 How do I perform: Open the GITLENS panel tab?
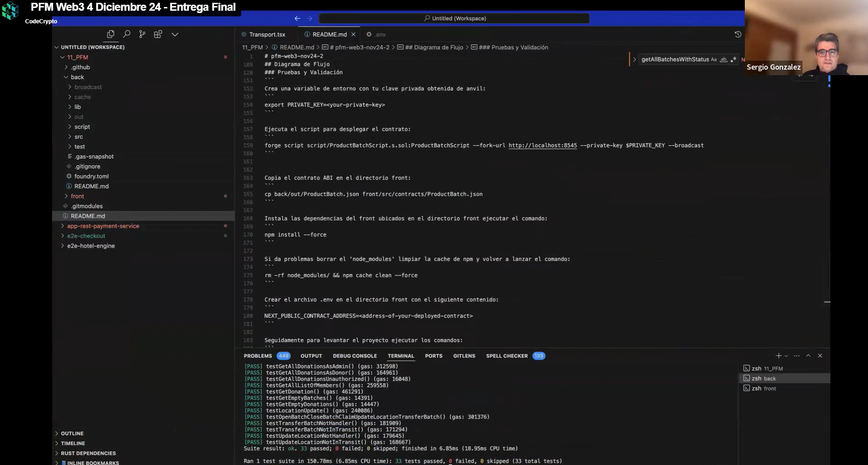(x=464, y=356)
